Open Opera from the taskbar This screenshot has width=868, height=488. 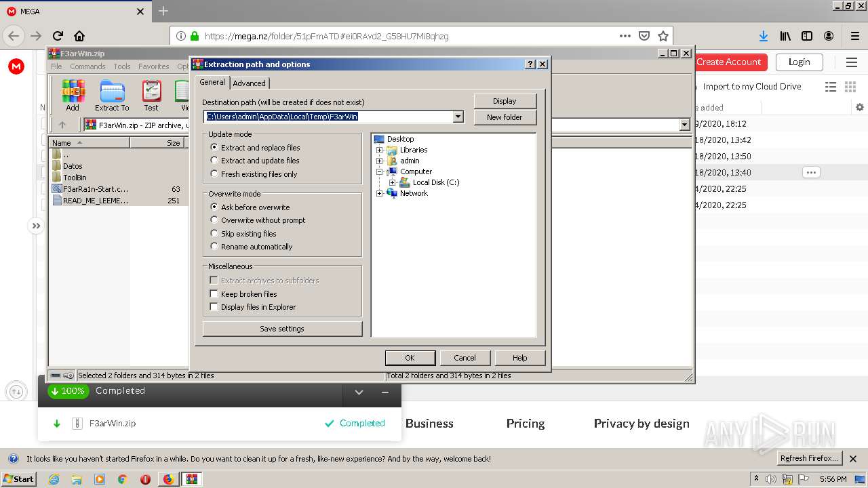click(145, 479)
